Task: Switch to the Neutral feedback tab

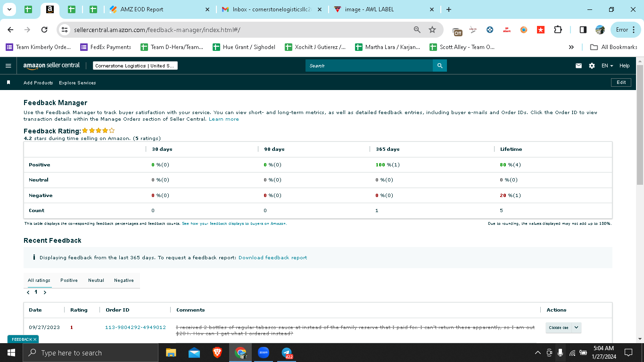Action: click(x=96, y=280)
